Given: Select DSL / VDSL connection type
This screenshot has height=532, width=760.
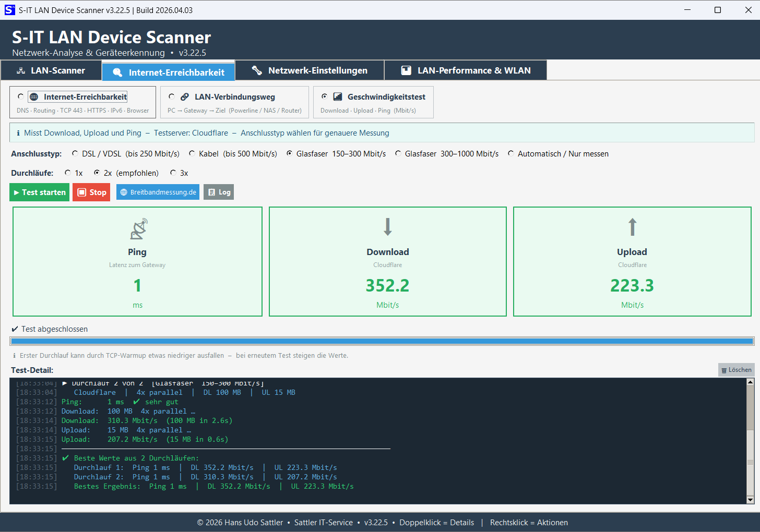Looking at the screenshot, I should [75, 154].
